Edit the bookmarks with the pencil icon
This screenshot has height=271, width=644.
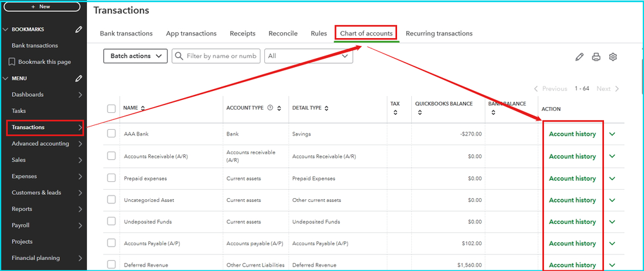tap(79, 30)
